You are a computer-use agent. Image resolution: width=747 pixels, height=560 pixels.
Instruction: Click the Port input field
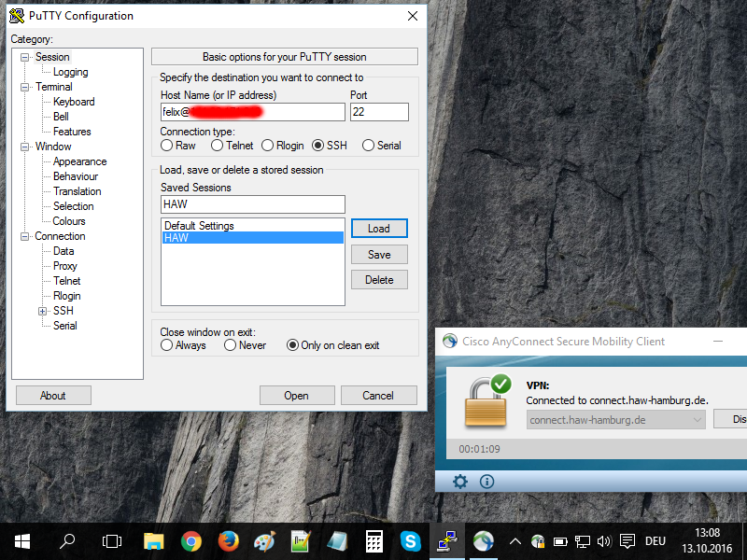(379, 112)
